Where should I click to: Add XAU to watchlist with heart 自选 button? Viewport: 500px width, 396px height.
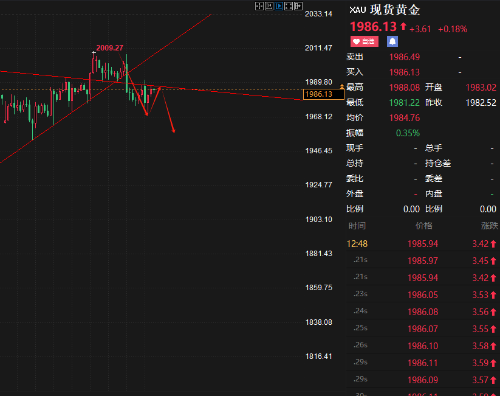(x=364, y=42)
